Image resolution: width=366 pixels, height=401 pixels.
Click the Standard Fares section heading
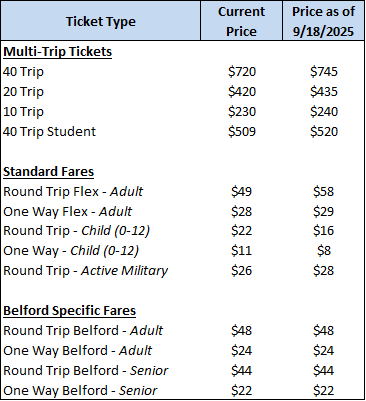pos(49,172)
